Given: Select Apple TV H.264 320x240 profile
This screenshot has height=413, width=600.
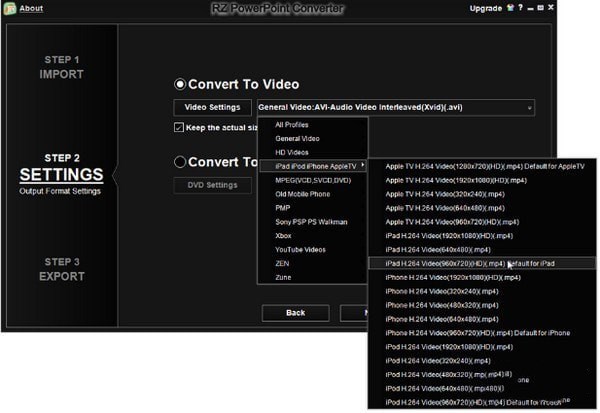Looking at the screenshot, I should [x=482, y=194].
